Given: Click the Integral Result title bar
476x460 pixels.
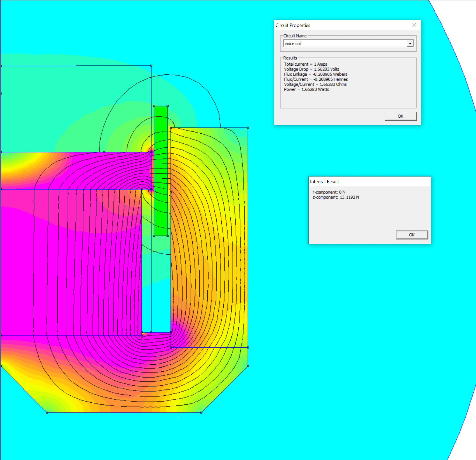Looking at the screenshot, I should point(369,182).
